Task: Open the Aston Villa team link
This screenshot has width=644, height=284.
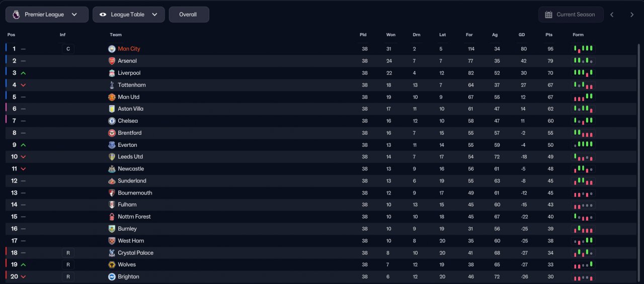Action: pos(131,109)
